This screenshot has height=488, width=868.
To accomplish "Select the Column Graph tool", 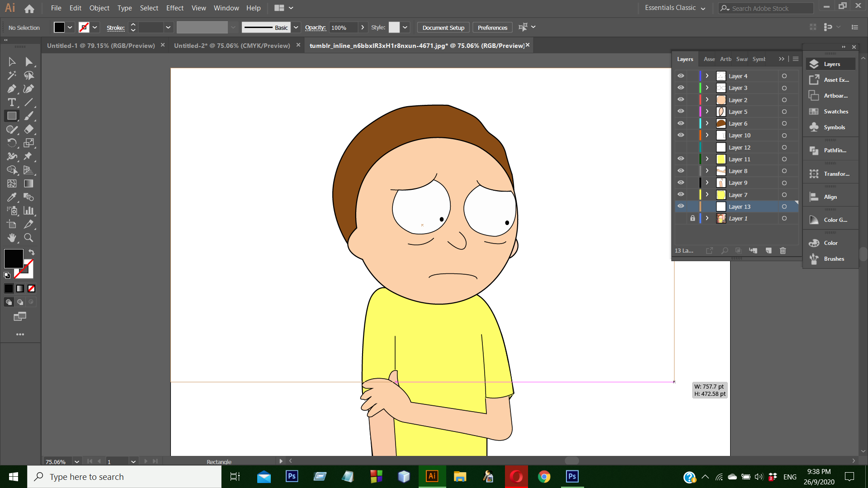I will pos(29,211).
